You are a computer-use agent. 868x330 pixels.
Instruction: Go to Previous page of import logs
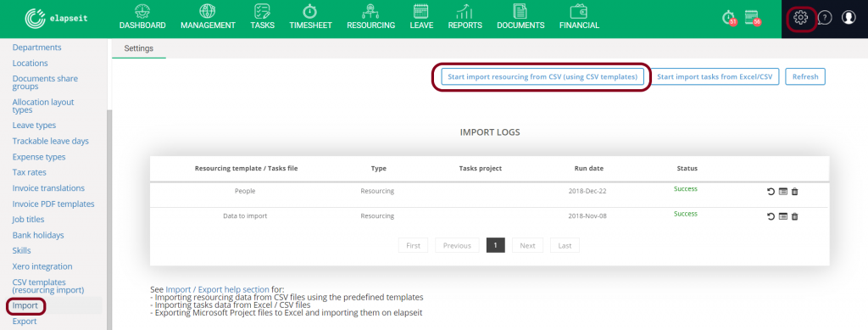tap(457, 245)
